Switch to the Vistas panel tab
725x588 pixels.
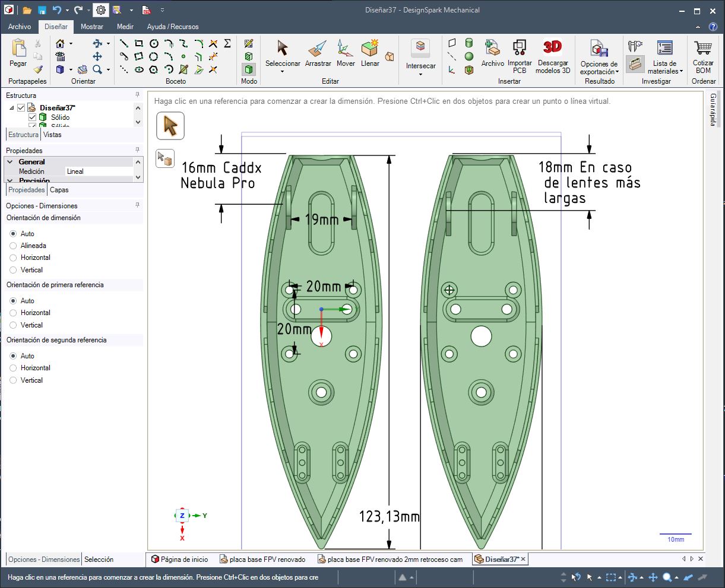[52, 135]
